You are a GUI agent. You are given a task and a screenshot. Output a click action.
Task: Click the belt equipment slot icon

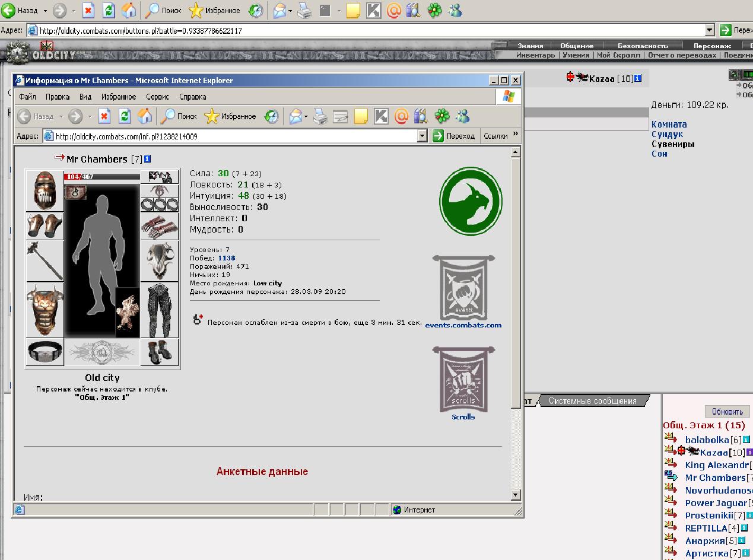(45, 352)
